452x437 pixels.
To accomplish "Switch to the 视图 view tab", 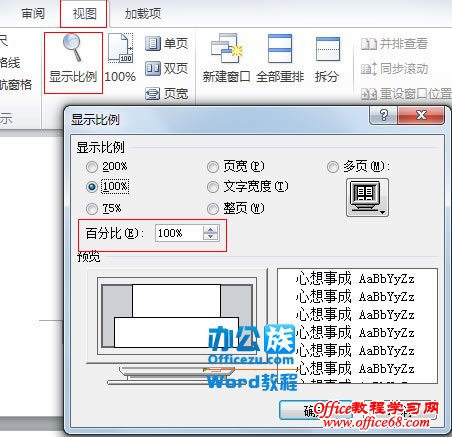I will point(84,14).
